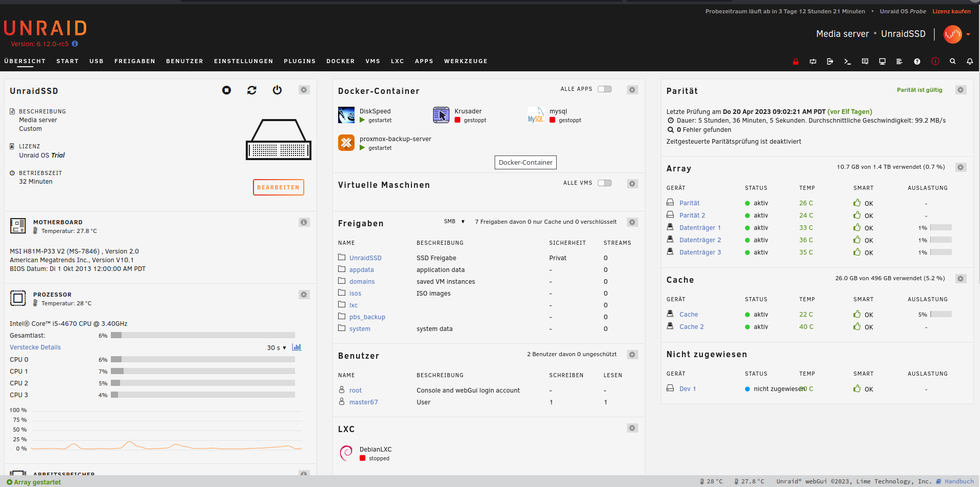Click the DebianLXC container icon
The image size is (980, 487).
pos(346,453)
